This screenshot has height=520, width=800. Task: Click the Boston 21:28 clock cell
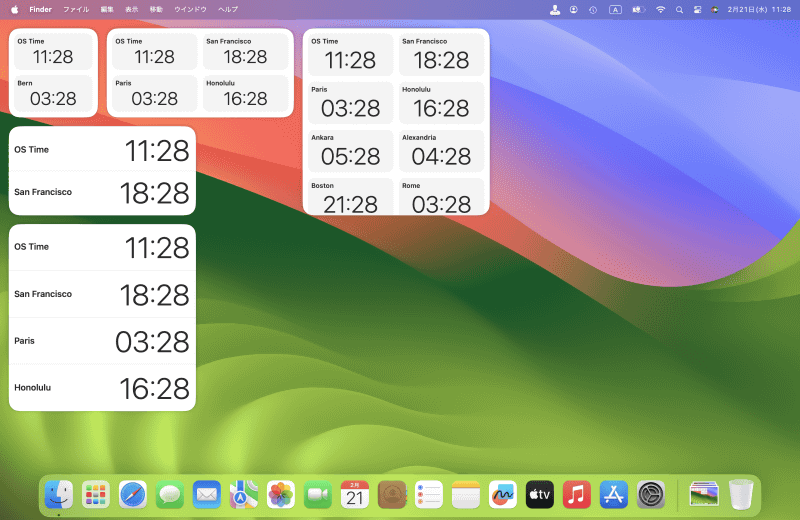351,196
